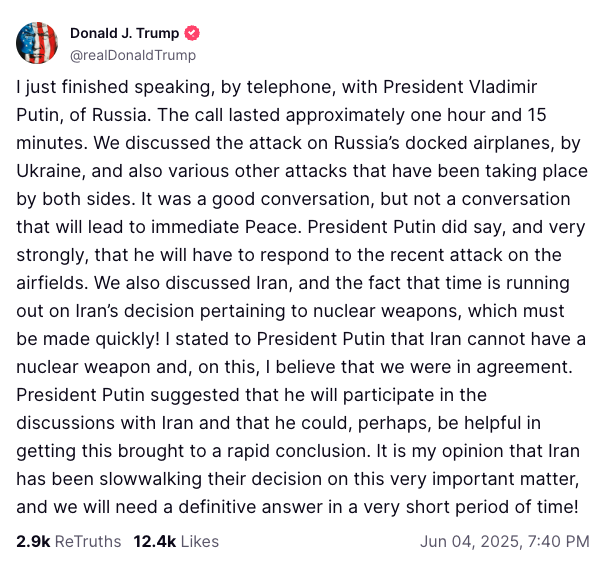This screenshot has height=565, width=604.
Task: Click the "ReTruths" label
Action: pyautogui.click(x=86, y=541)
